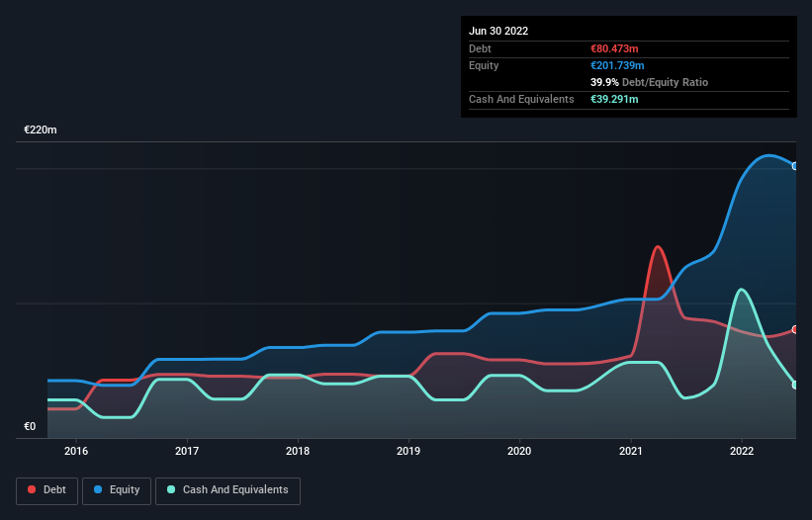Click Cash And Equivalents label in tooltip
Screen dimensions: 812x520
(x=521, y=99)
